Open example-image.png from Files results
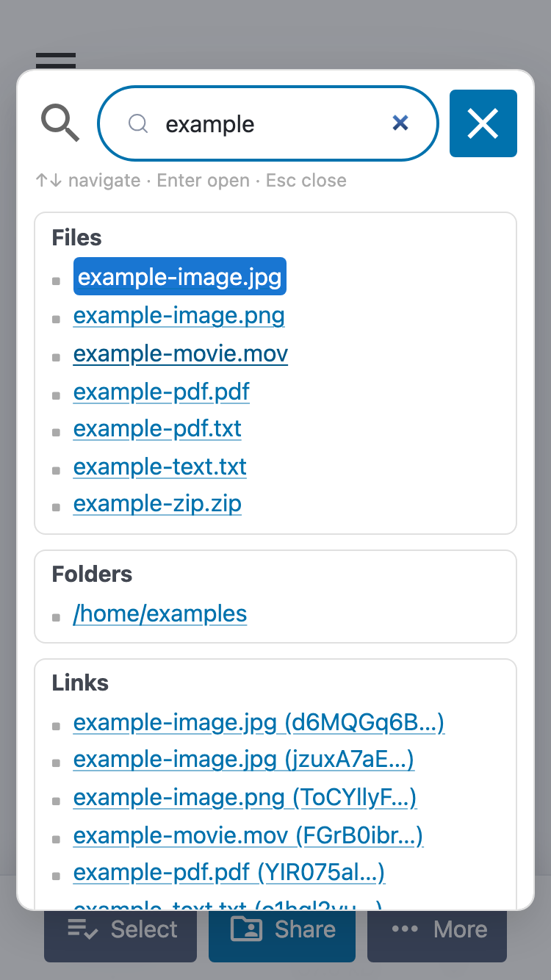The image size is (551, 980). [179, 316]
